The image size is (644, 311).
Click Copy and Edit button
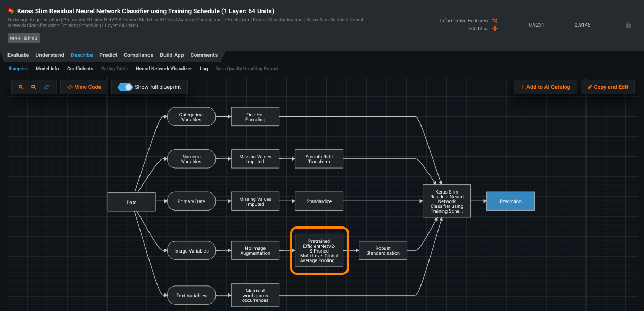(607, 87)
